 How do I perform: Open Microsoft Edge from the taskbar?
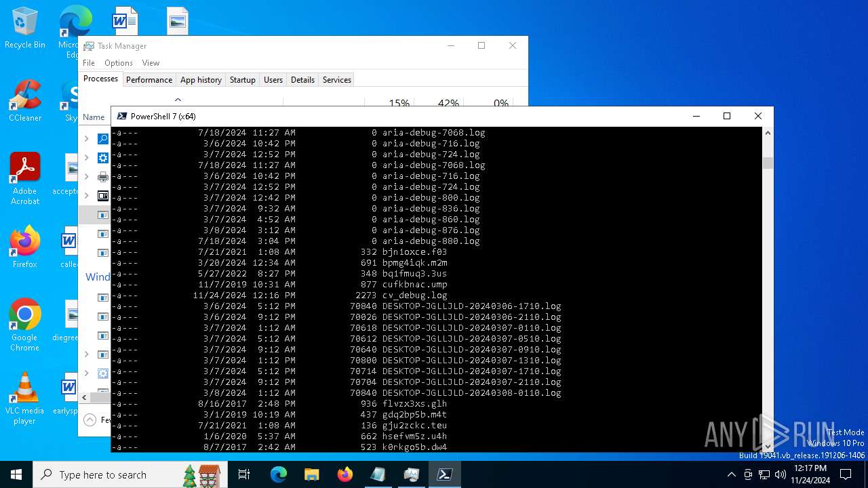click(279, 474)
